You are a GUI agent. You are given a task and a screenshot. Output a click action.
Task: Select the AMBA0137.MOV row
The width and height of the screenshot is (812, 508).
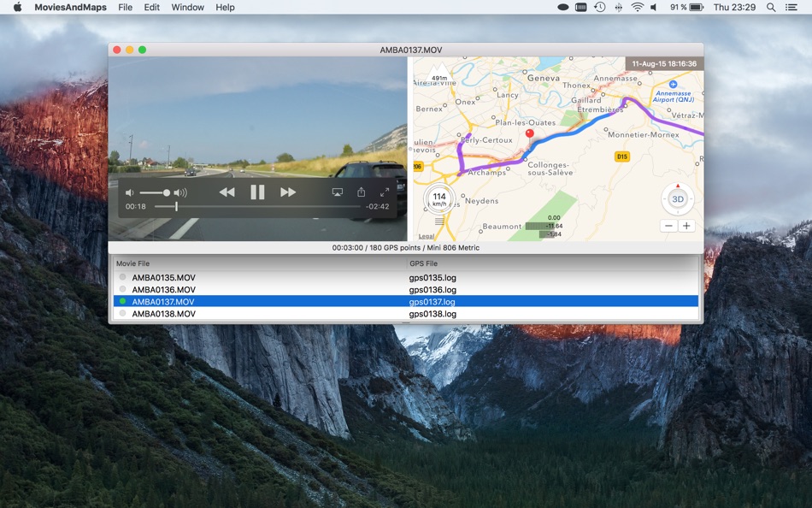click(x=405, y=302)
